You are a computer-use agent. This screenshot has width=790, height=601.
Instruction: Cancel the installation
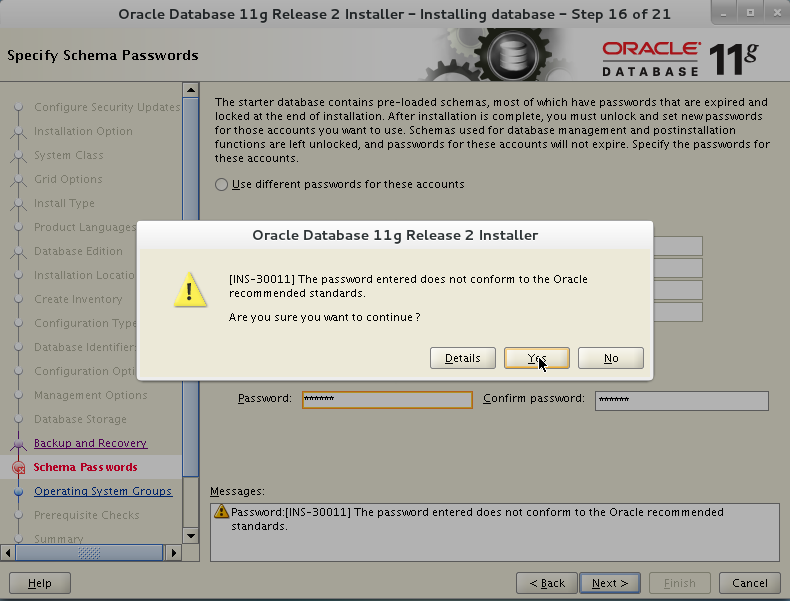[x=750, y=583]
